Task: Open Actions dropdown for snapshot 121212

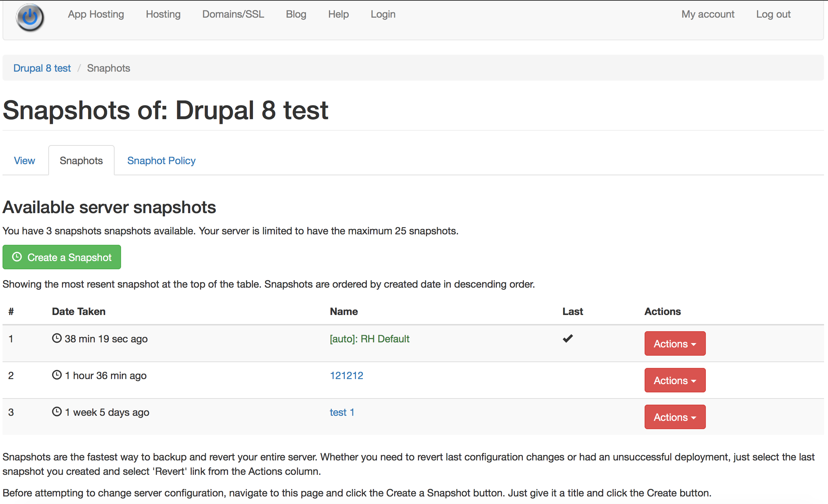Action: (x=675, y=380)
